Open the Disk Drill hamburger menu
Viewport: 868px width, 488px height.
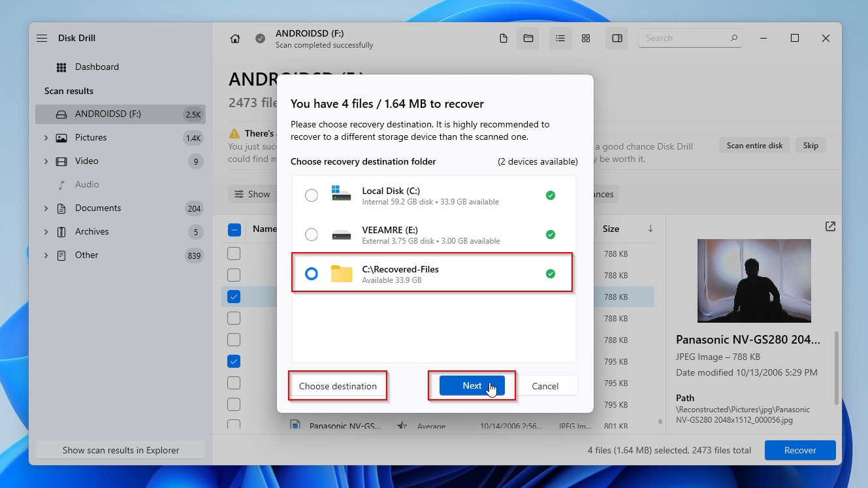41,38
